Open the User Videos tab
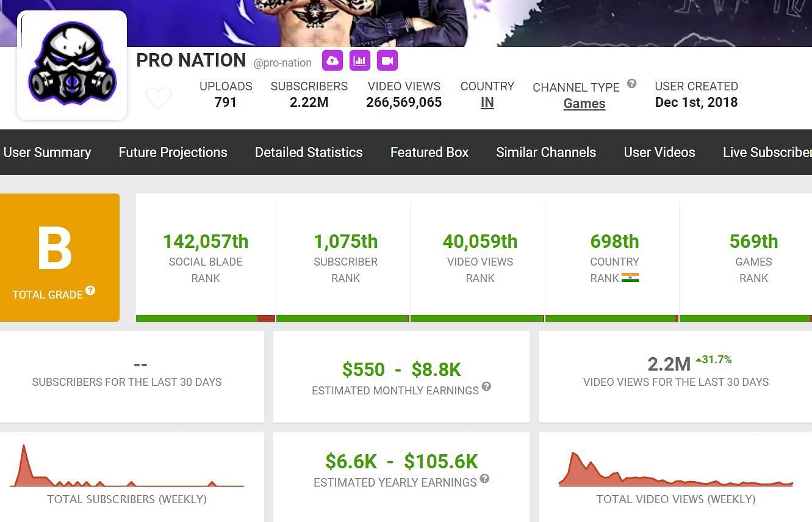This screenshot has width=812, height=522. click(659, 152)
